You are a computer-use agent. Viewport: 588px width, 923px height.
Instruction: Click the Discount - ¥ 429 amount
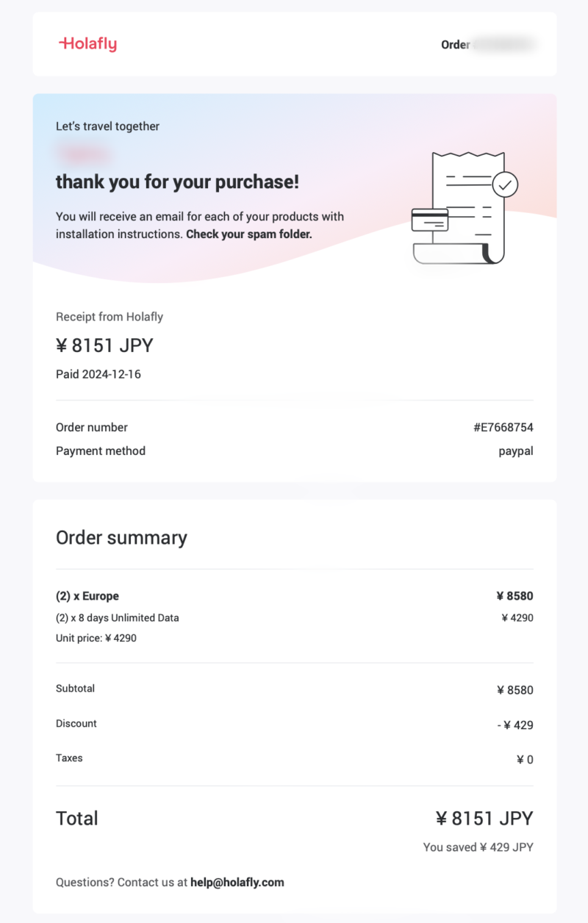click(515, 725)
